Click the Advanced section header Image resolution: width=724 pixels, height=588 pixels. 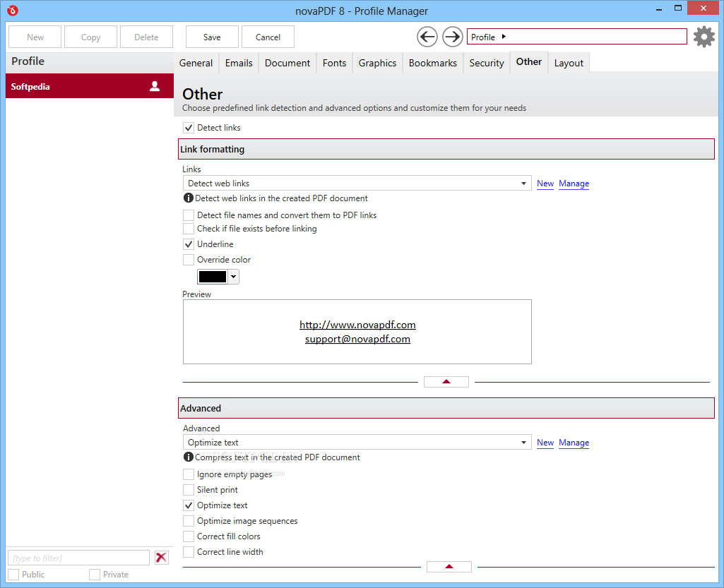(446, 408)
